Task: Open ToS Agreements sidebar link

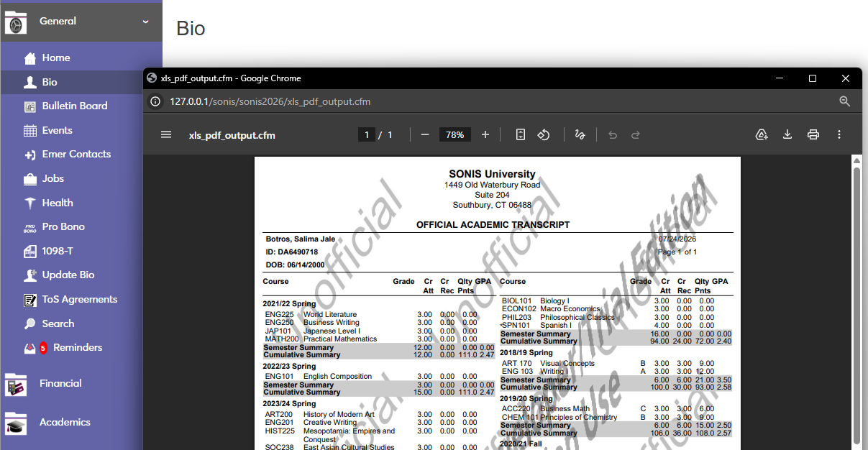Action: point(79,299)
